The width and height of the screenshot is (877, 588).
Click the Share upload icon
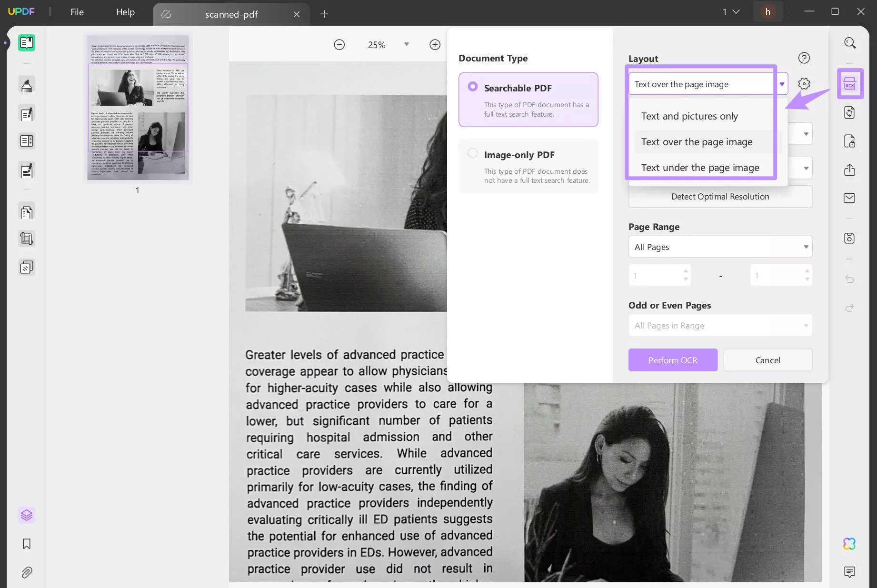point(850,170)
